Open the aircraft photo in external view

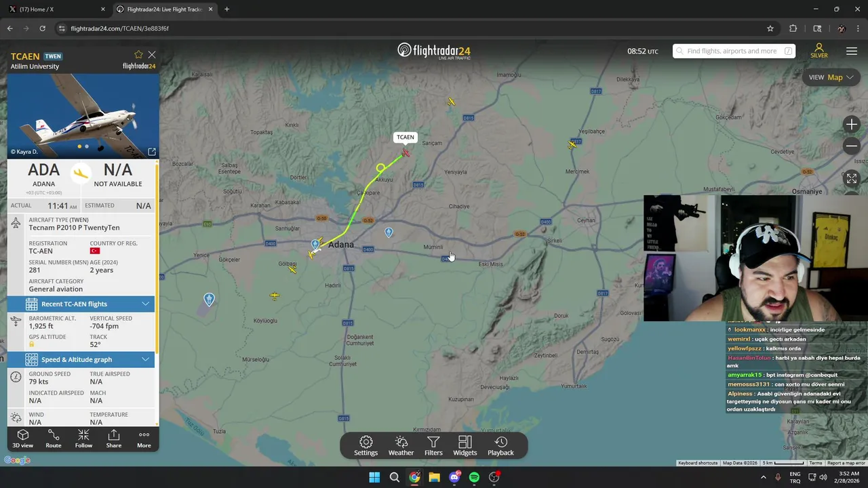(152, 152)
